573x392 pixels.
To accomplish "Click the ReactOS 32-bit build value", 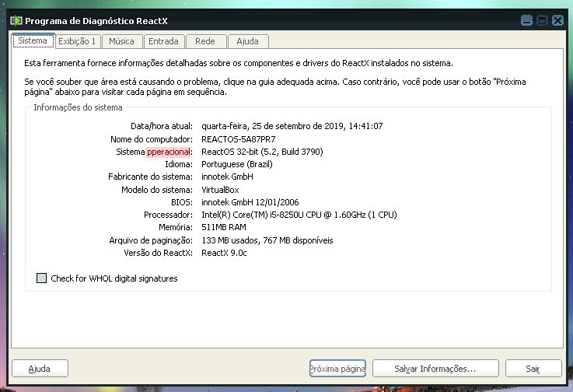I will pyautogui.click(x=262, y=152).
